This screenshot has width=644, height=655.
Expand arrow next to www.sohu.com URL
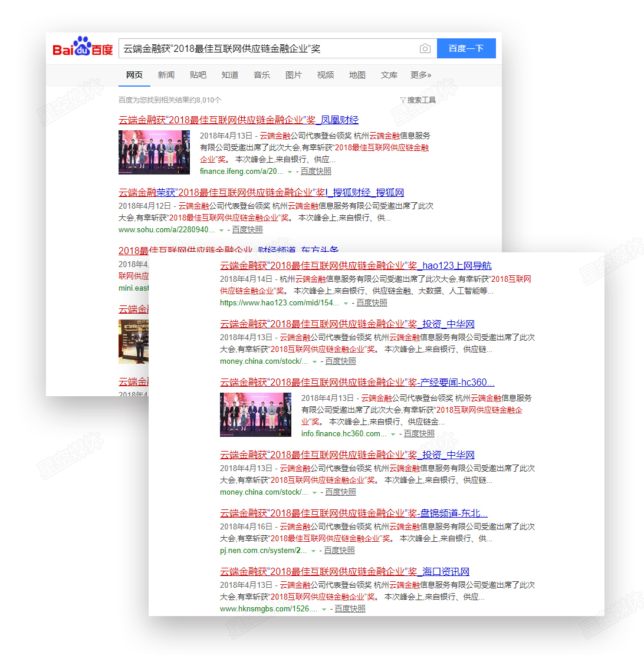pyautogui.click(x=221, y=230)
